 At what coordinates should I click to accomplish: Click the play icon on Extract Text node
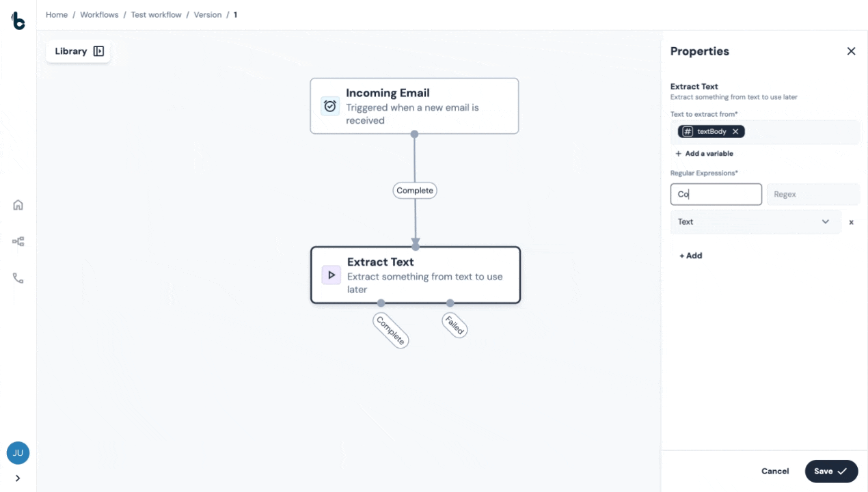click(x=331, y=275)
